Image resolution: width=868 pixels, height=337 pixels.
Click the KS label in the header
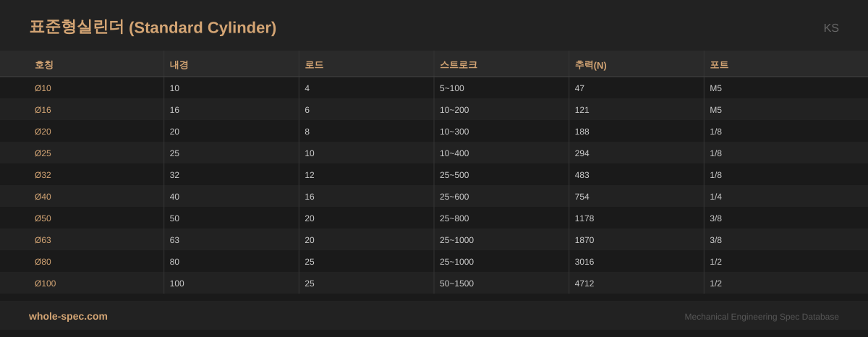click(831, 28)
